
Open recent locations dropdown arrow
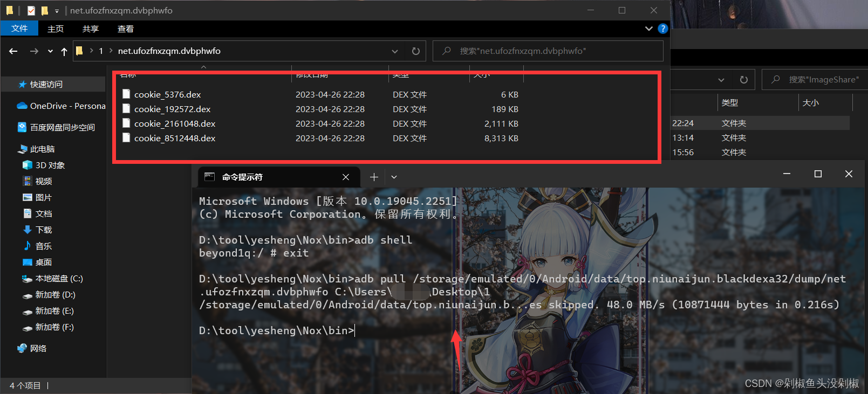(50, 51)
